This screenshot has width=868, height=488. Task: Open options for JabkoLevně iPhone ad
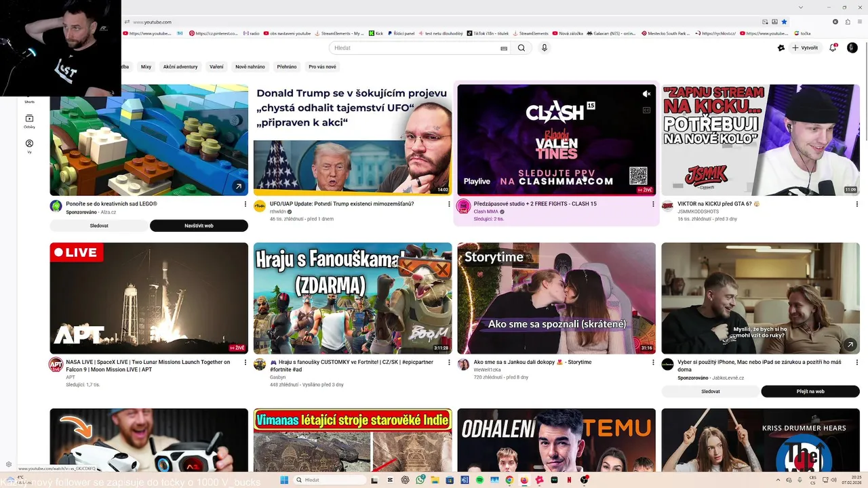(856, 363)
